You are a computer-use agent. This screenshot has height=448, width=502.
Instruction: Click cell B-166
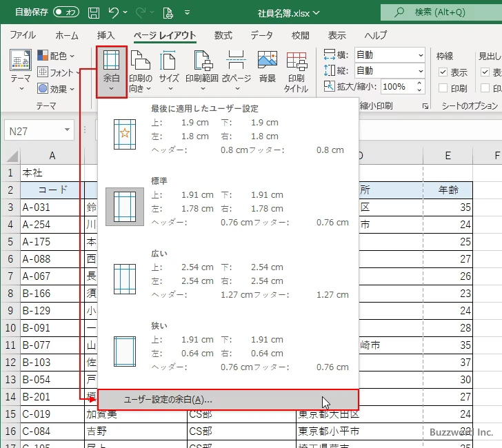tap(52, 294)
